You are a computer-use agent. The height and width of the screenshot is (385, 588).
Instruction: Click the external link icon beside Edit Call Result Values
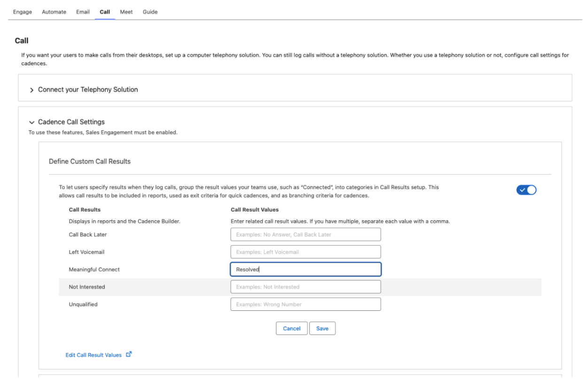pyautogui.click(x=129, y=354)
